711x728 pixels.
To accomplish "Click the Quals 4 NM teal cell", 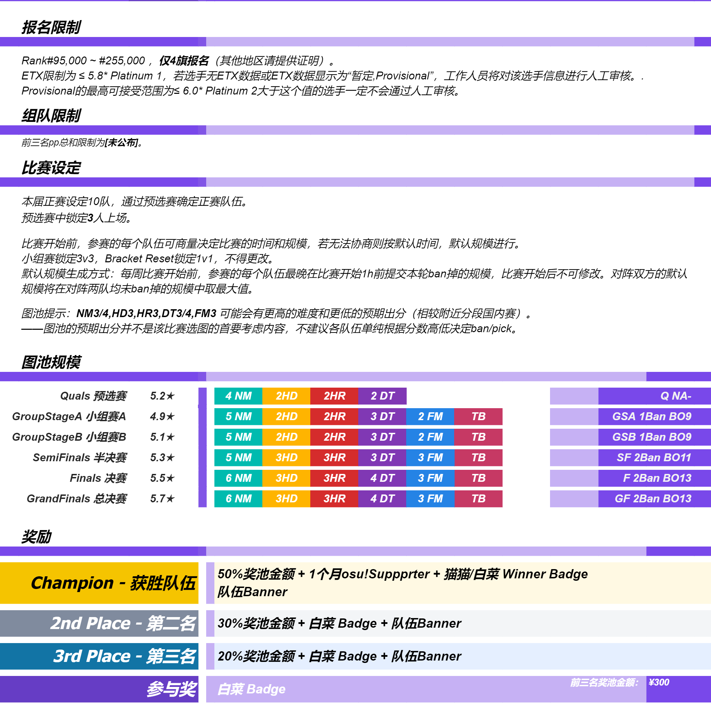I will pos(238,396).
